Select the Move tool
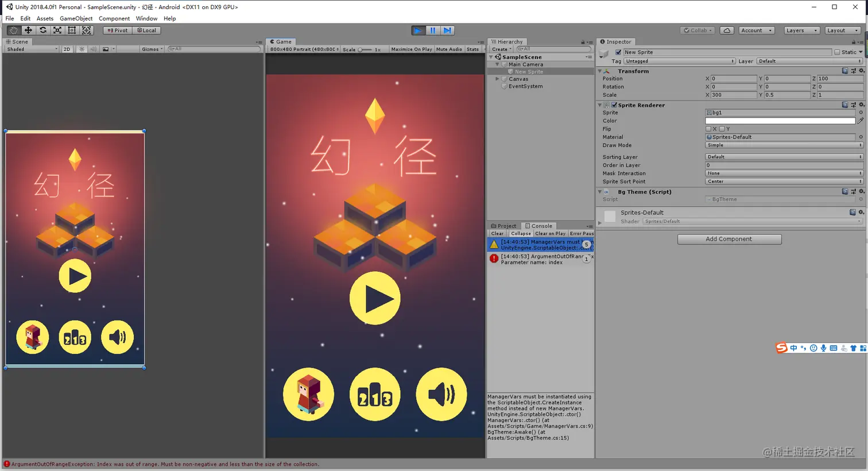 click(x=28, y=30)
